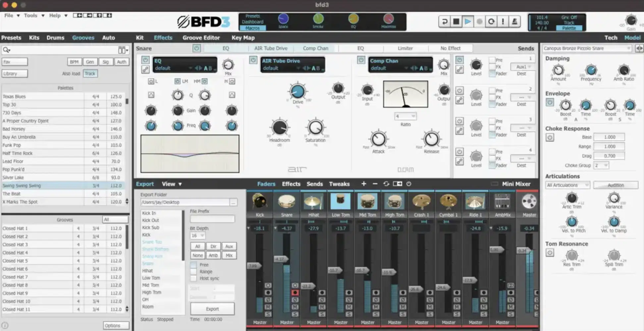The height and width of the screenshot is (331, 644).
Task: Check the Host sync checkbox
Action: pyautogui.click(x=193, y=278)
